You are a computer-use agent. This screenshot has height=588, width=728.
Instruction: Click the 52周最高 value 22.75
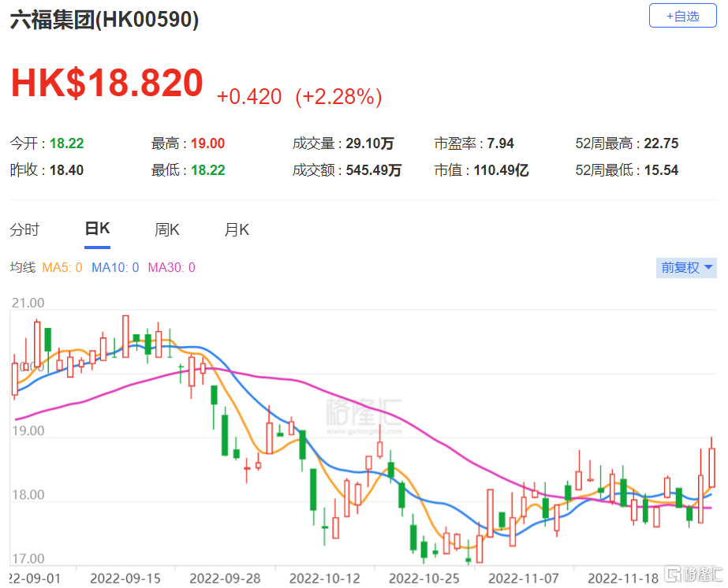(661, 143)
